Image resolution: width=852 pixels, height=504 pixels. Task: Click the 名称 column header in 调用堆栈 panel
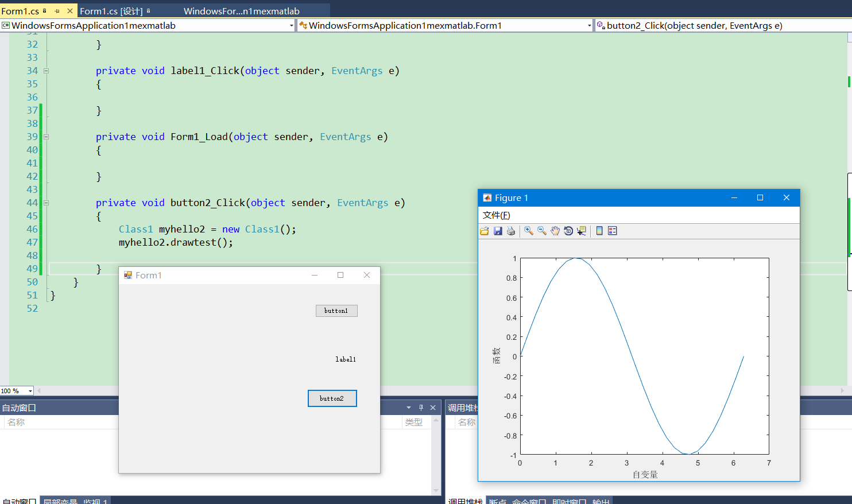467,422
